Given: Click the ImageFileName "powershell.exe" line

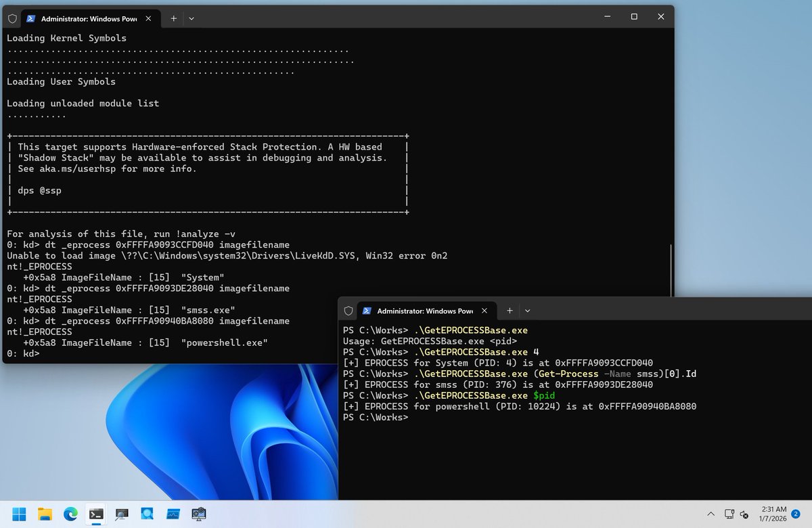Looking at the screenshot, I should tap(145, 343).
